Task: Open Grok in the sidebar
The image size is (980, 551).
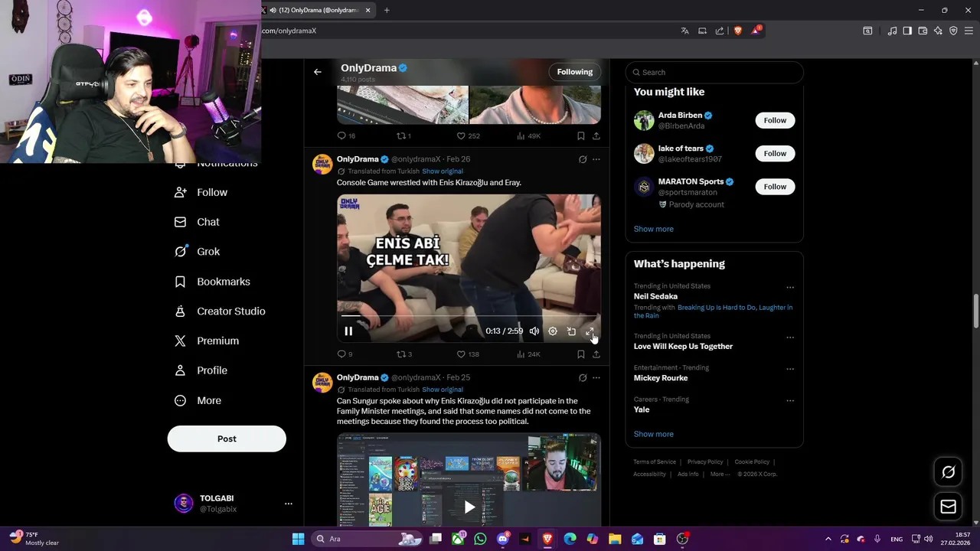Action: point(198,252)
